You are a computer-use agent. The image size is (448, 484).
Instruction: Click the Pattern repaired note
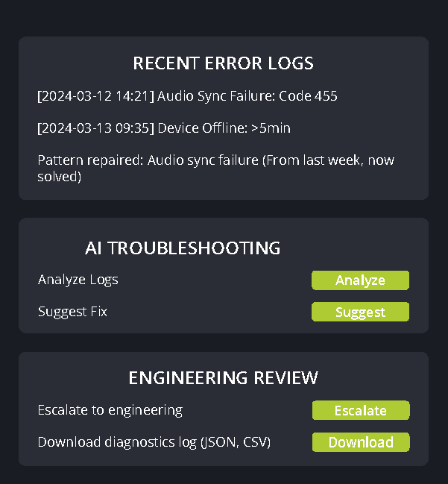[216, 168]
